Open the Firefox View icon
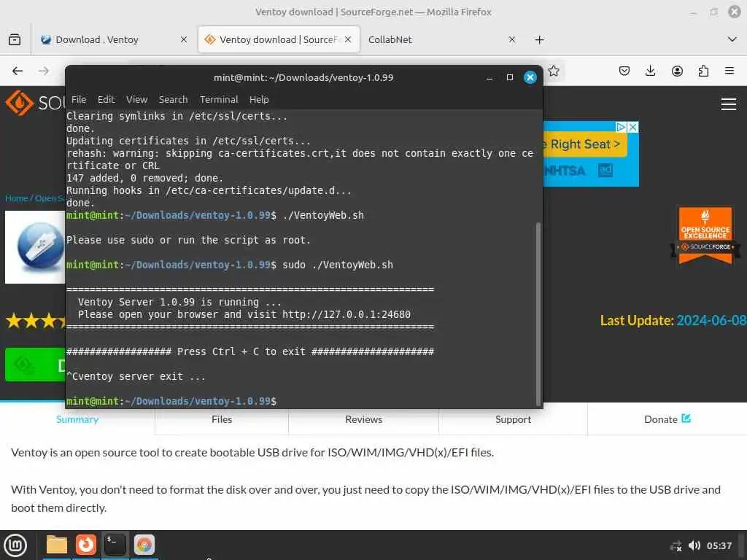Screen dimensions: 747x560 pos(15,39)
